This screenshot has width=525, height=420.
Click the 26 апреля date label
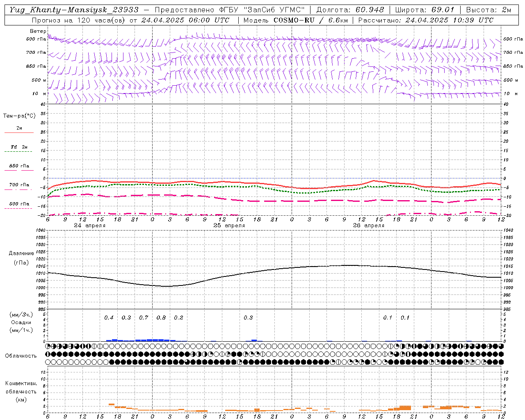coord(369,226)
